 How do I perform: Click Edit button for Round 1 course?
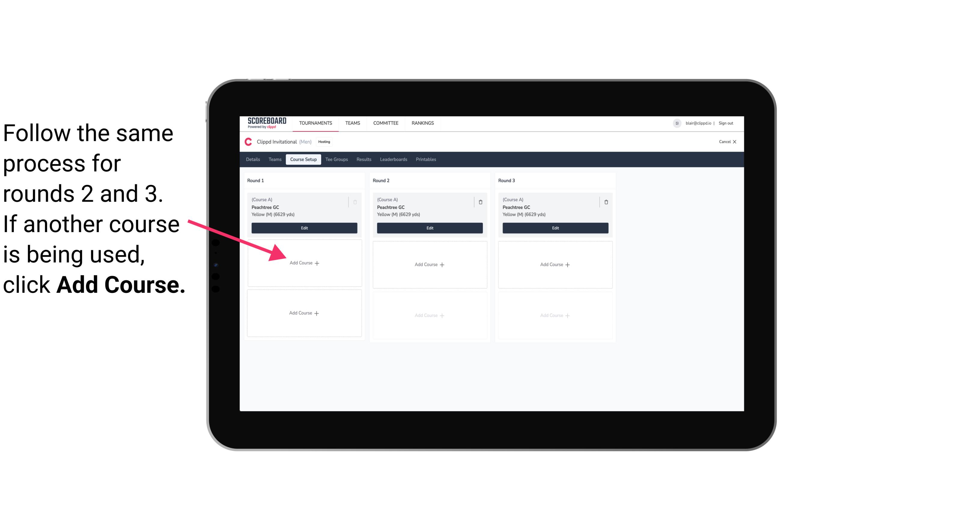[x=304, y=228]
